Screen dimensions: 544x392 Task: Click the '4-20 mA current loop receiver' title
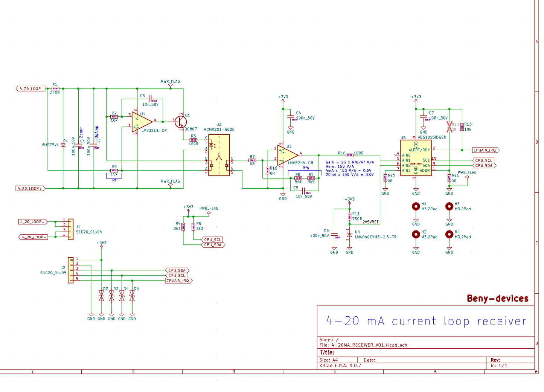(x=426, y=321)
